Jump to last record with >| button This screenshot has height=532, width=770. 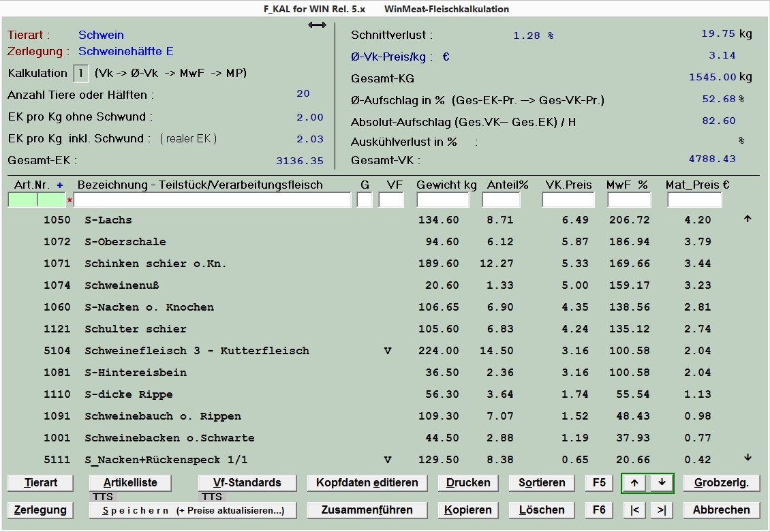[x=661, y=510]
